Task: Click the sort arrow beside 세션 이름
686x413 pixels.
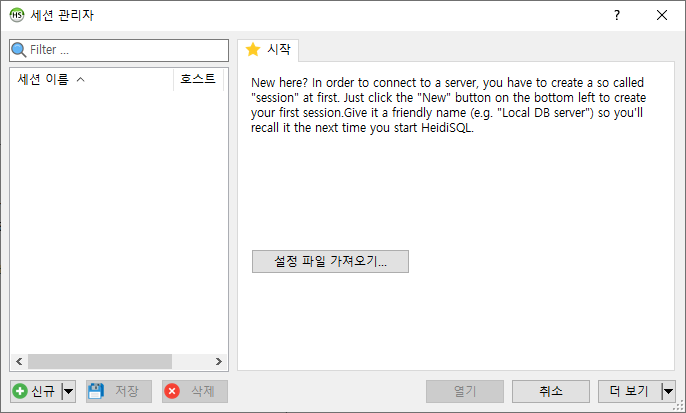Action: tap(80, 79)
